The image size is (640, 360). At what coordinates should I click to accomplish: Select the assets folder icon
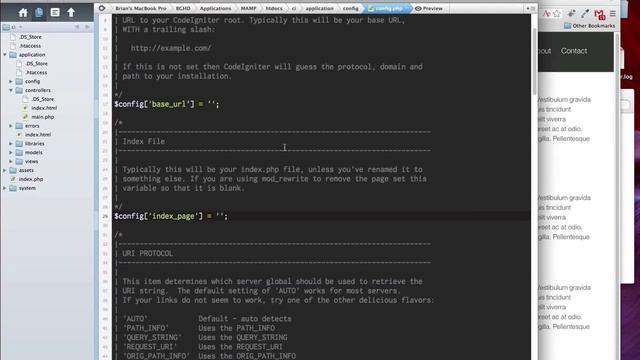click(x=13, y=170)
